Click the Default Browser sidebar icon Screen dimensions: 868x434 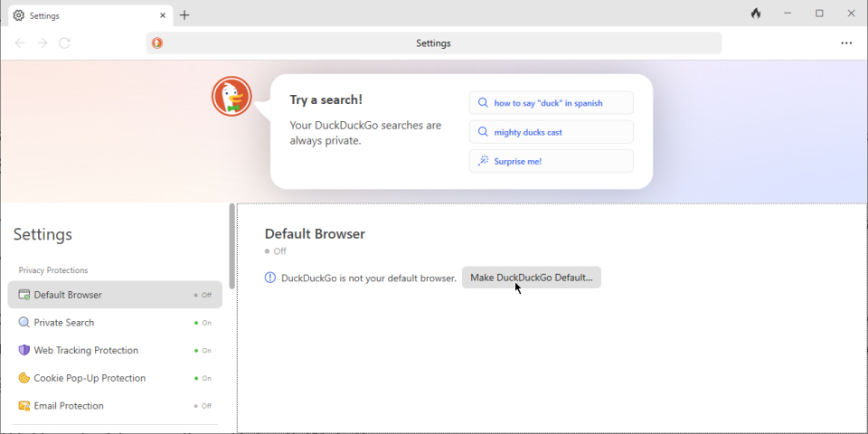click(24, 295)
